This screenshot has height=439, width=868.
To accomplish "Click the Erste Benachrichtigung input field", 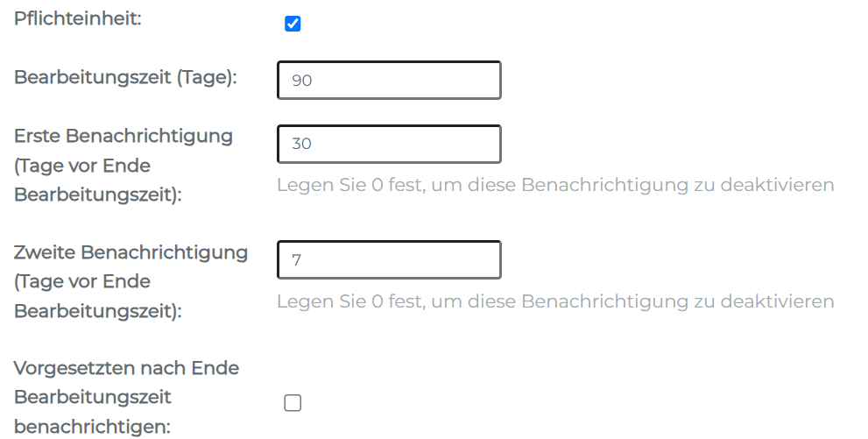I will [x=389, y=144].
